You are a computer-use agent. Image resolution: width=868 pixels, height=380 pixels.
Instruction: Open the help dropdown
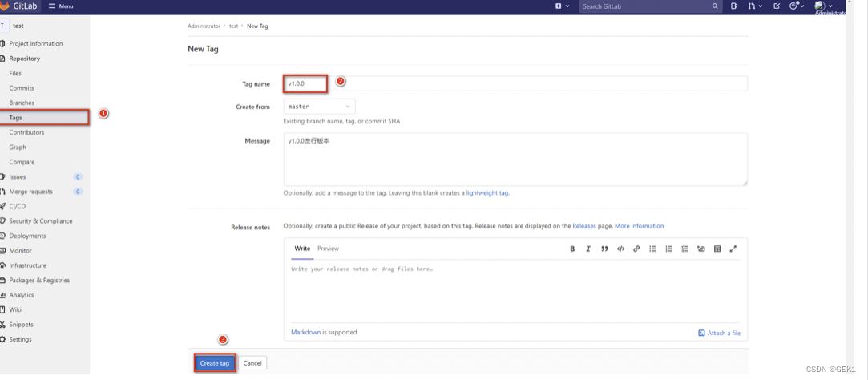[796, 6]
